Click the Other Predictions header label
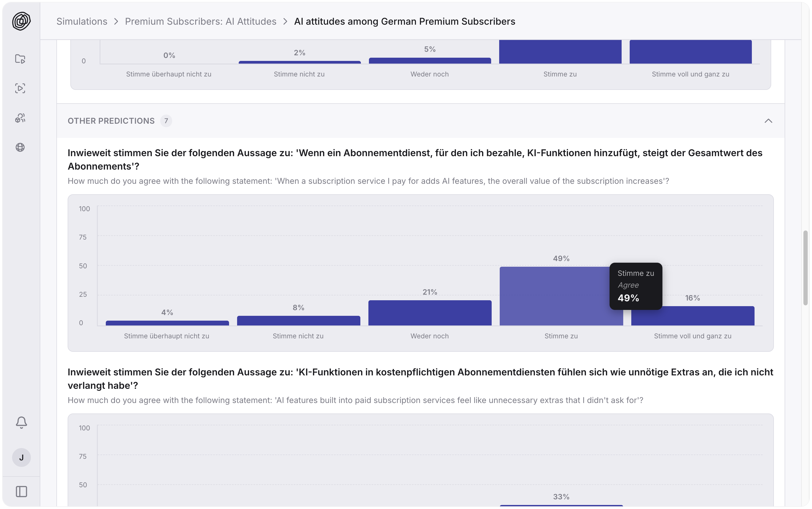The image size is (812, 509). click(x=111, y=121)
